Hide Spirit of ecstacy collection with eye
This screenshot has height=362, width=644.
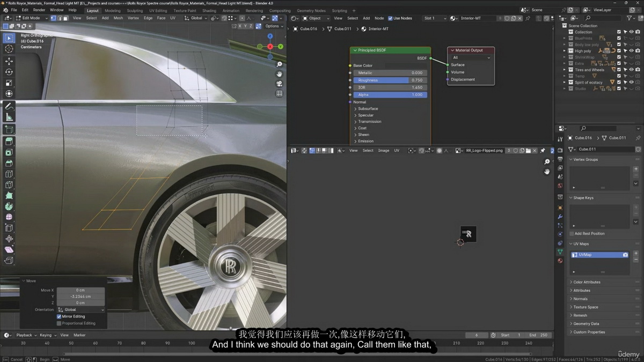(x=631, y=82)
